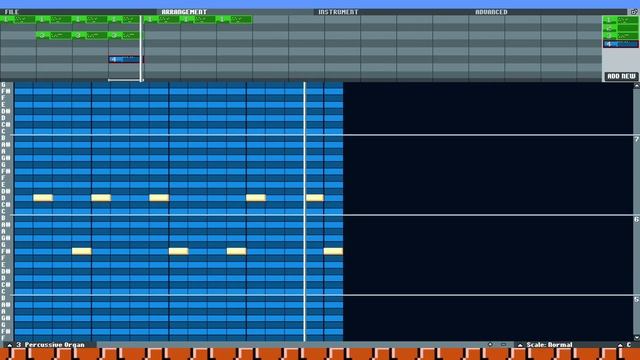
Task: Select the middle clip 3 in third track
Action: coord(90,36)
